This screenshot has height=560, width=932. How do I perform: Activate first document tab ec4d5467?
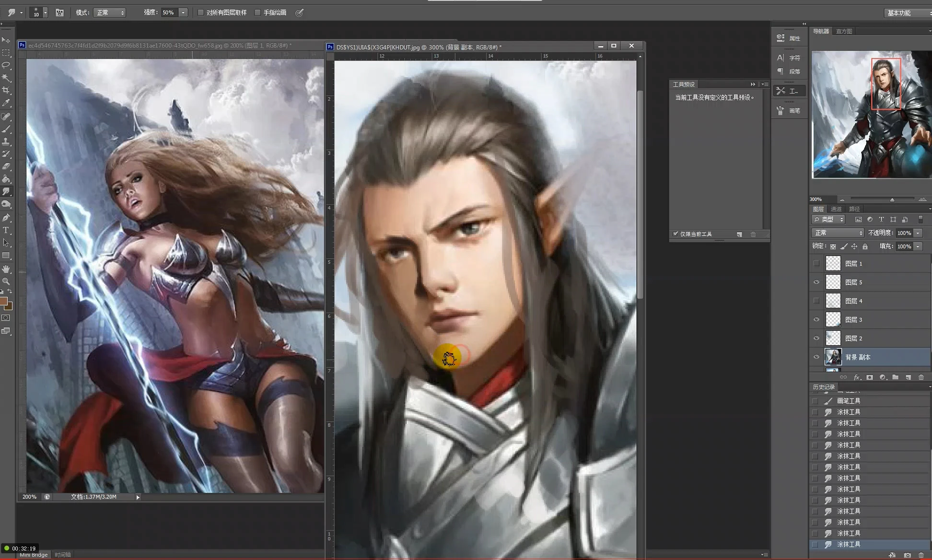(x=160, y=46)
